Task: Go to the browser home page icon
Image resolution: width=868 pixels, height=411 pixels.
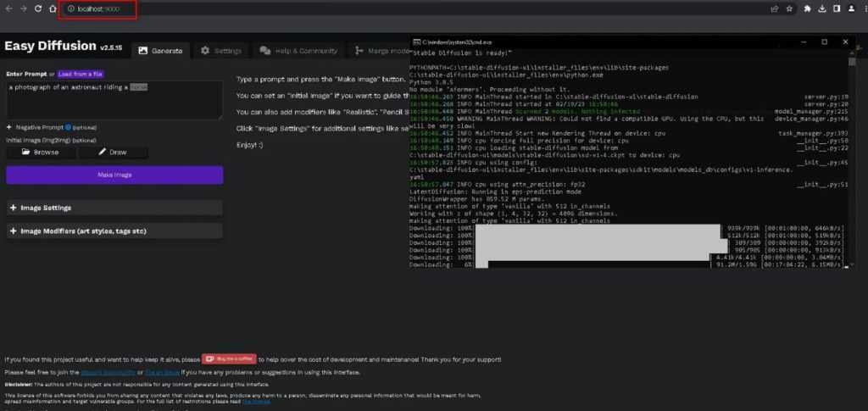Action: tap(53, 8)
